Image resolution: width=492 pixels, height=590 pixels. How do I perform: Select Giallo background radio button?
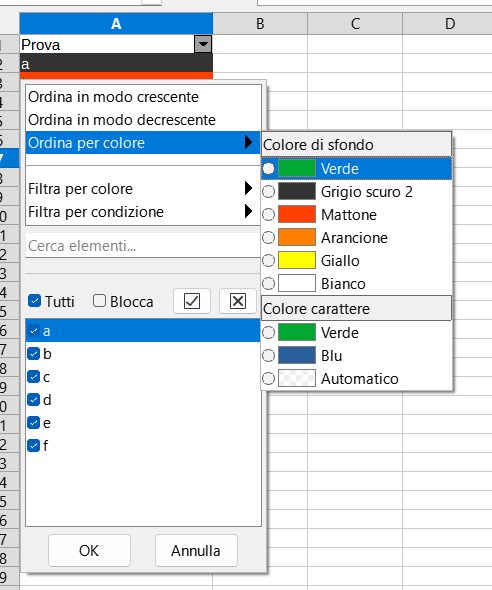click(x=269, y=260)
